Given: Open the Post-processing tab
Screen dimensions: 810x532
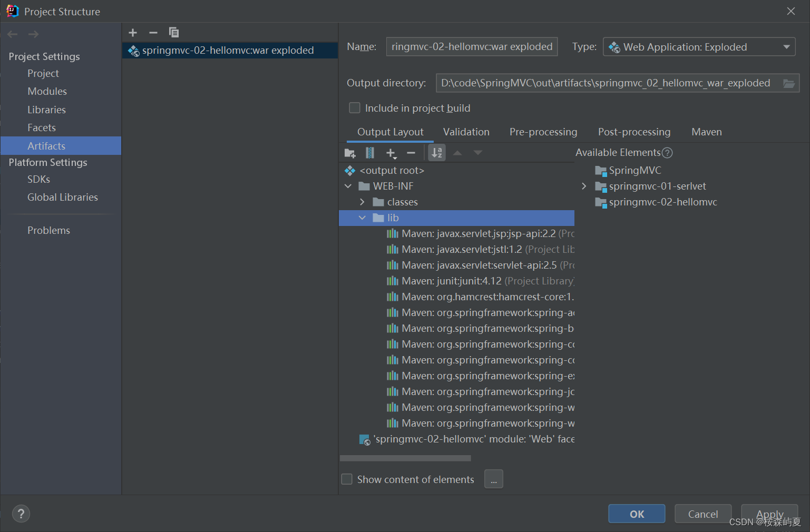Looking at the screenshot, I should (x=635, y=132).
